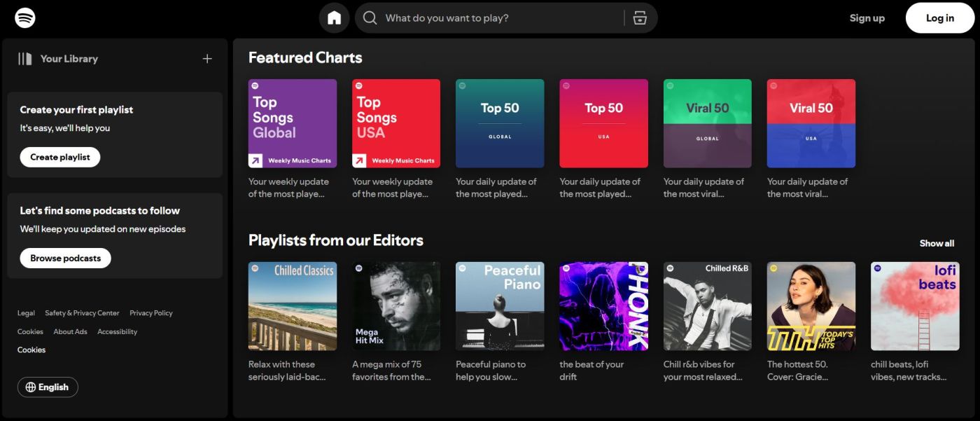Click arrow icon on Top Songs Global cover
Viewport: 980px width, 421px height.
pyautogui.click(x=255, y=160)
